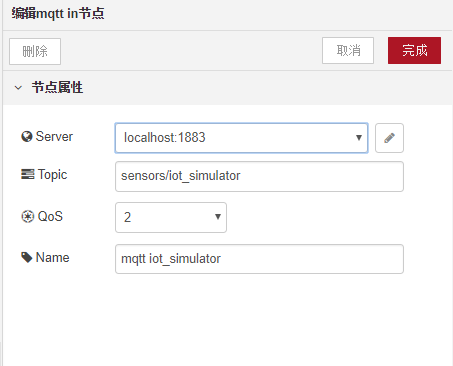
Task: Click the 取消 (cancel) button
Action: [348, 50]
